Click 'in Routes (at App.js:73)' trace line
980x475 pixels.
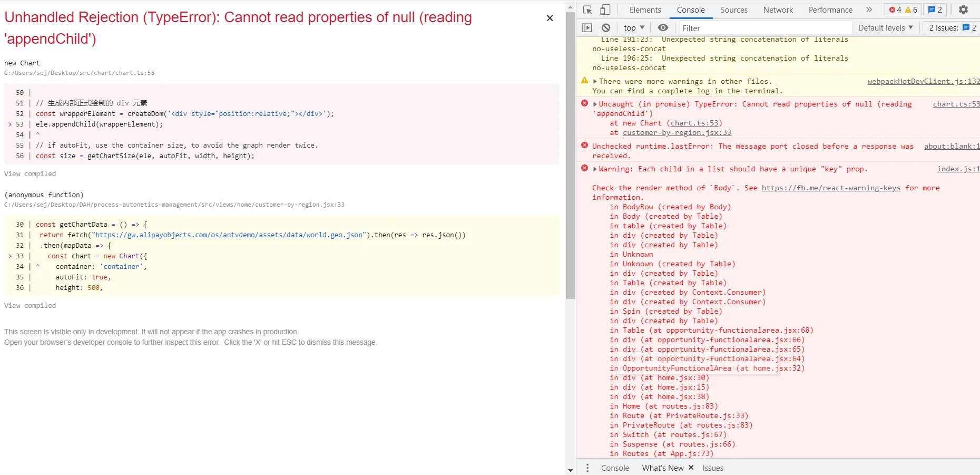point(662,454)
